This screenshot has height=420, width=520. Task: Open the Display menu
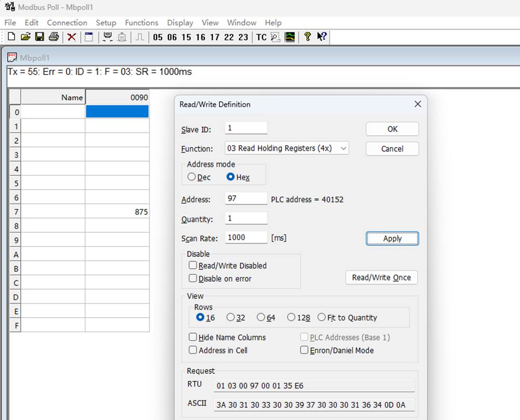[x=180, y=22]
